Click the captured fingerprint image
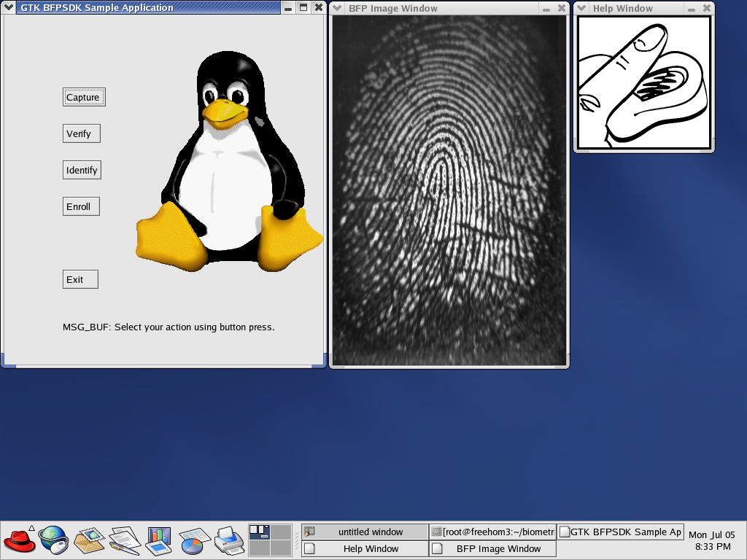The height and width of the screenshot is (560, 747). pyautogui.click(x=449, y=190)
